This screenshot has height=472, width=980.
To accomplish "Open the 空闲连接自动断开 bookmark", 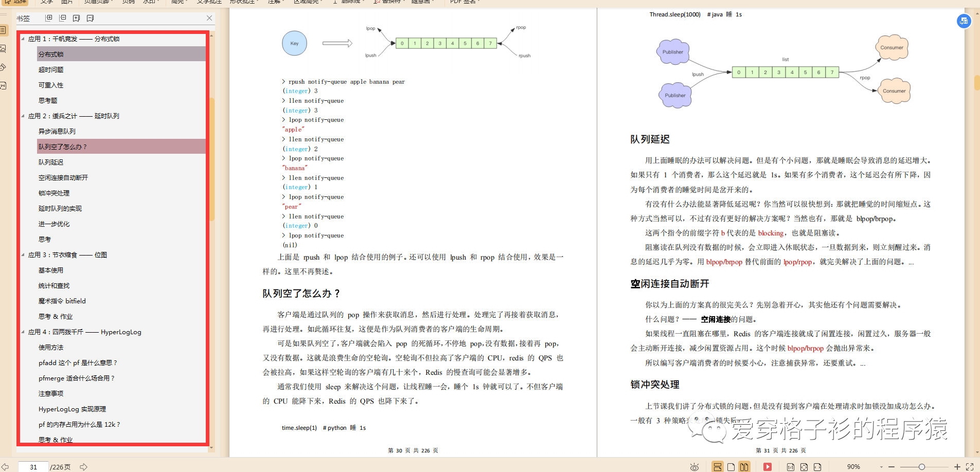I will [x=63, y=177].
